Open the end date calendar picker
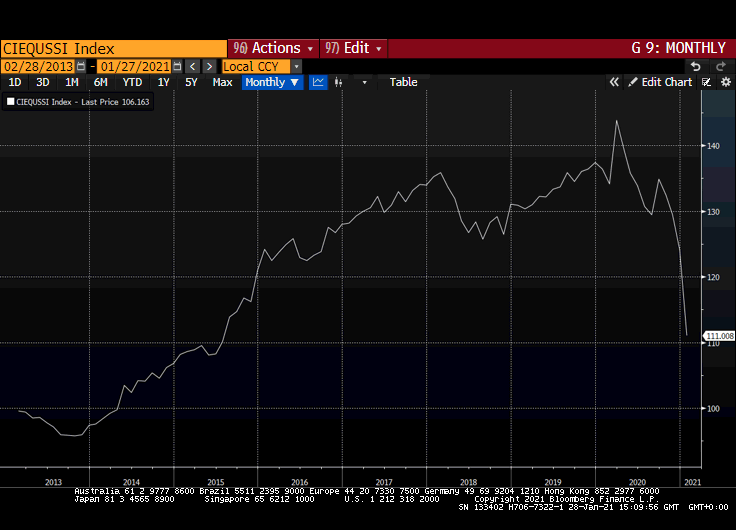This screenshot has width=736, height=530. 177,66
